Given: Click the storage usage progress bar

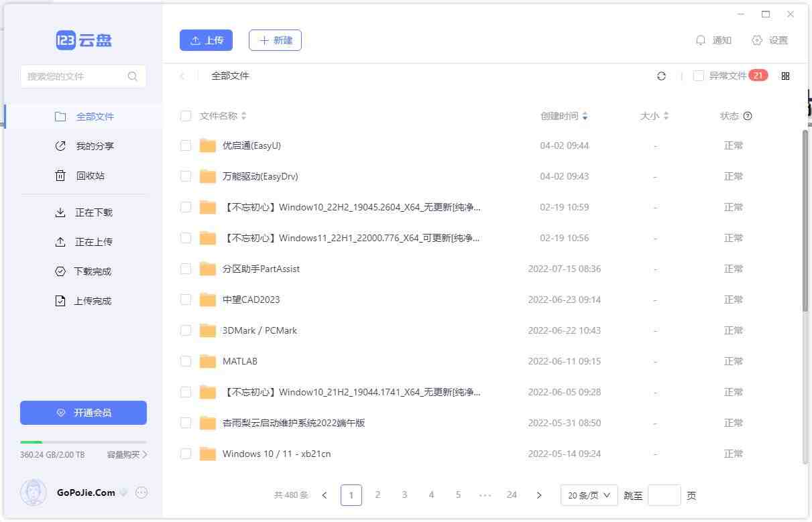Looking at the screenshot, I should [x=83, y=442].
